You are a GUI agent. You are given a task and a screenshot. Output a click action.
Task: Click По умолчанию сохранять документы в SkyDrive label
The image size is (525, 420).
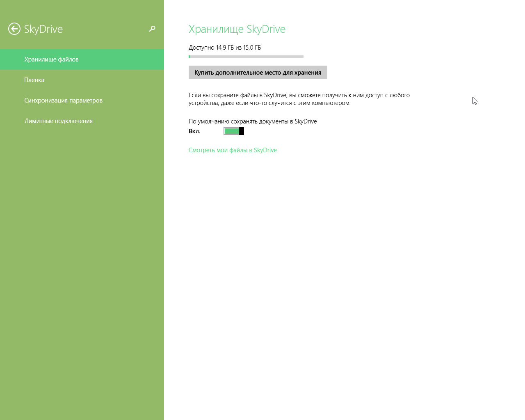pos(253,121)
